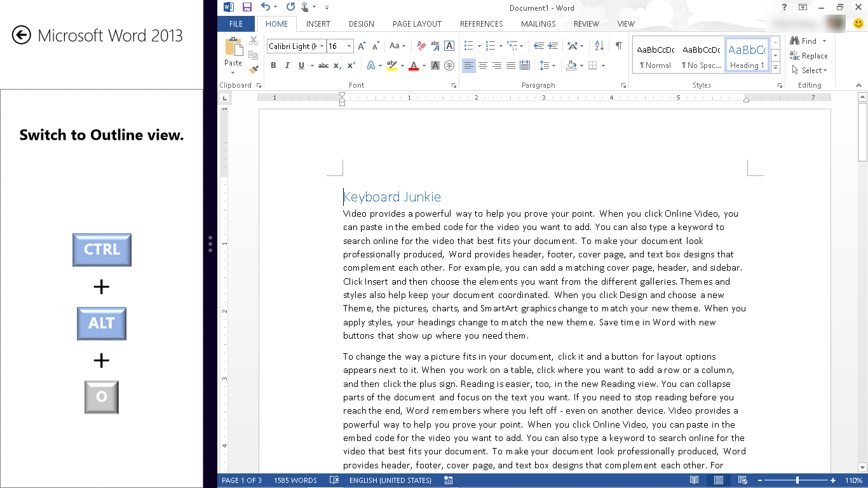Clear all formatting with the eraser icon
This screenshot has height=488, width=868.
click(x=421, y=46)
